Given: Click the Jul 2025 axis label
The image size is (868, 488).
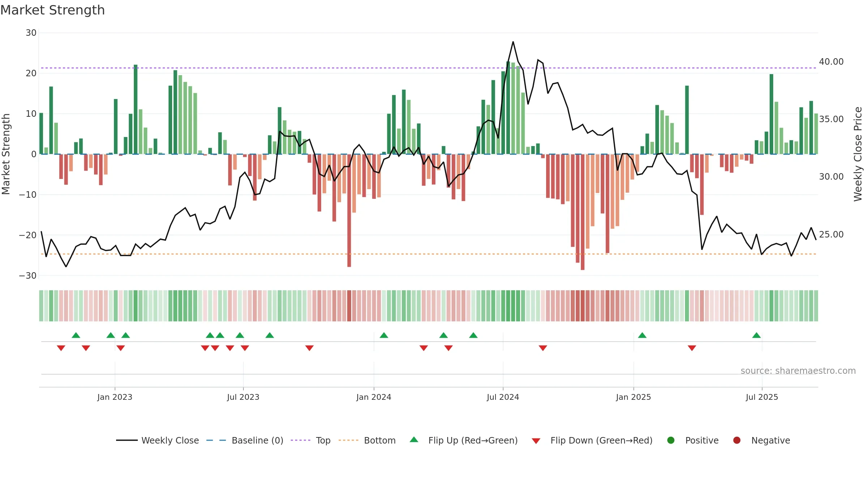Looking at the screenshot, I should click(762, 397).
